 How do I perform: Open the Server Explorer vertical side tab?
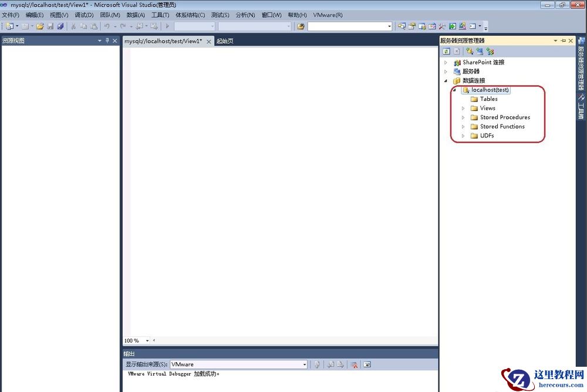point(581,63)
